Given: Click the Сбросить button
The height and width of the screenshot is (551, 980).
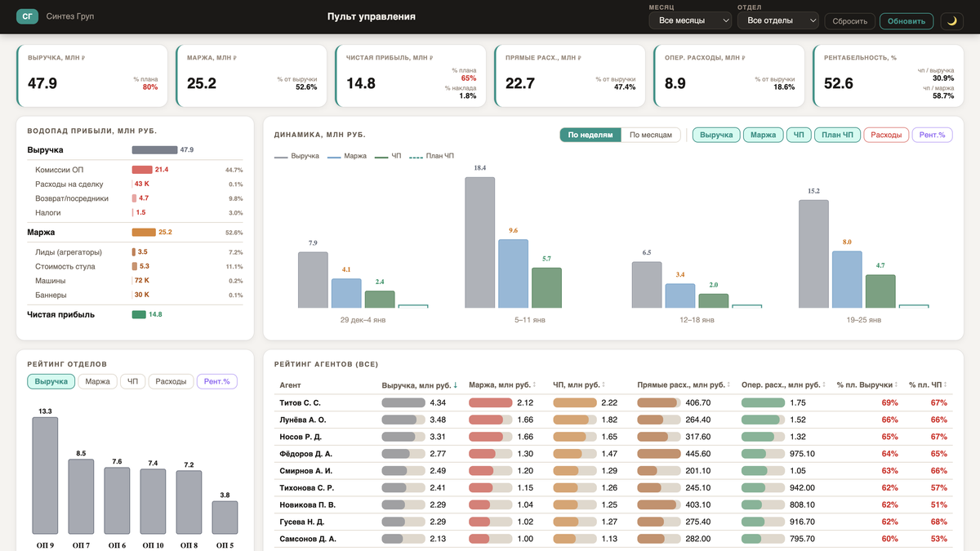Looking at the screenshot, I should pyautogui.click(x=850, y=21).
